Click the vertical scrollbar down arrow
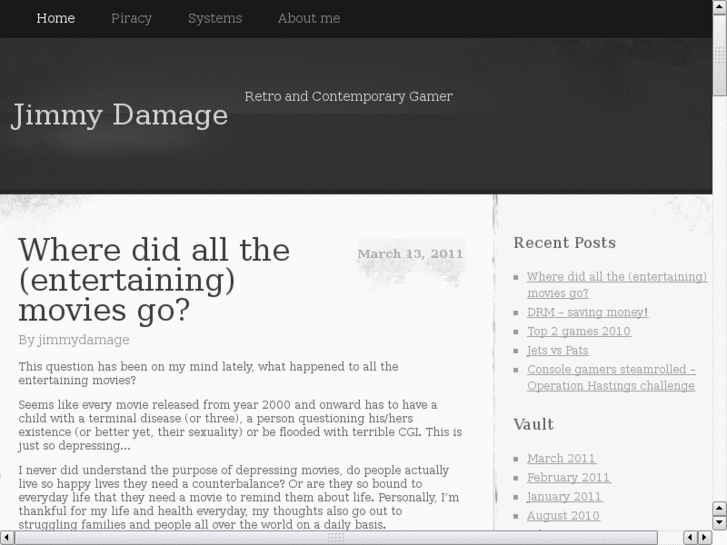Screen dimensions: 727x545 pos(720,523)
